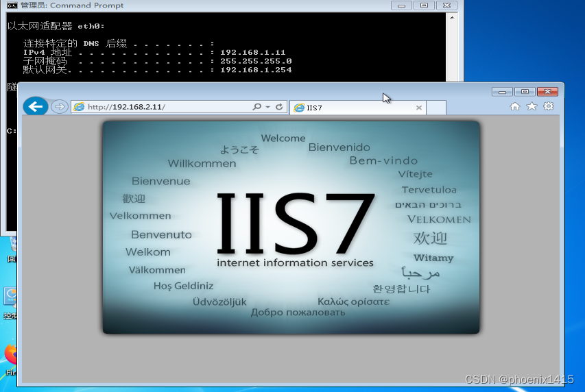
Task: Open the address bar dropdown arrow
Action: 268,107
